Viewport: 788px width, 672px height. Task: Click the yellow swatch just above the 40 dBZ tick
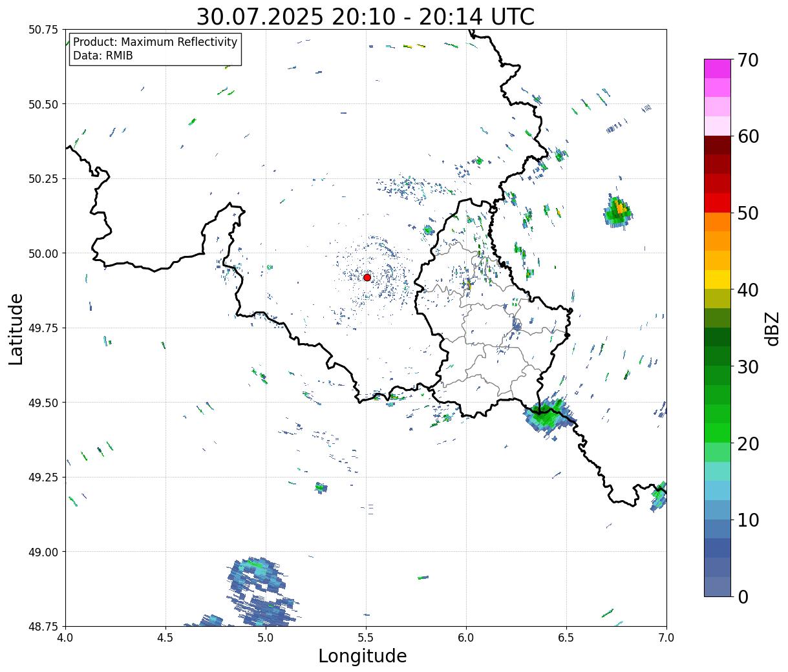pyautogui.click(x=718, y=279)
